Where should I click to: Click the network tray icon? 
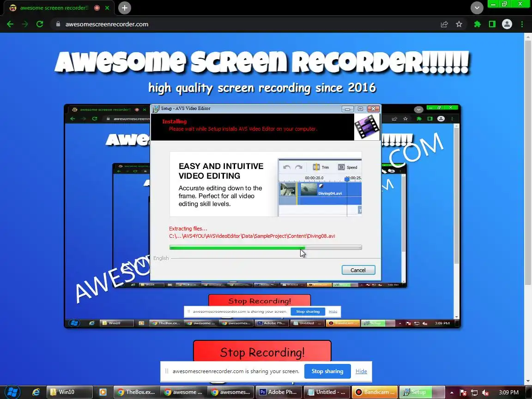474,393
